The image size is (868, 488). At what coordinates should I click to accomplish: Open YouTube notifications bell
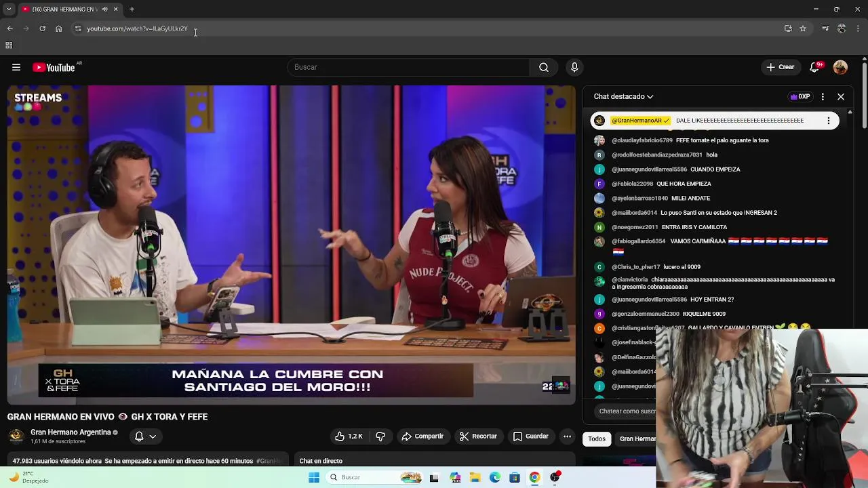pyautogui.click(x=814, y=67)
